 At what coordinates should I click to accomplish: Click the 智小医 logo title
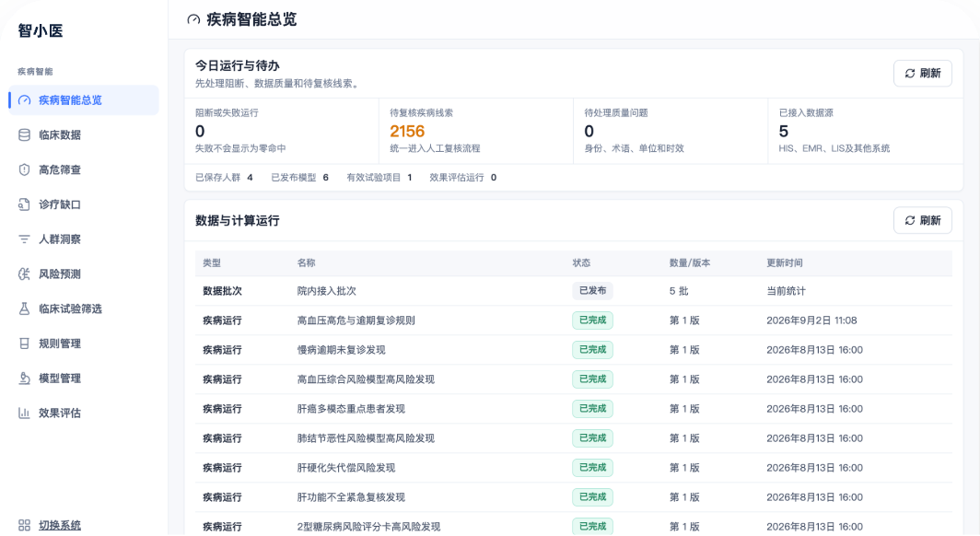pyautogui.click(x=41, y=30)
